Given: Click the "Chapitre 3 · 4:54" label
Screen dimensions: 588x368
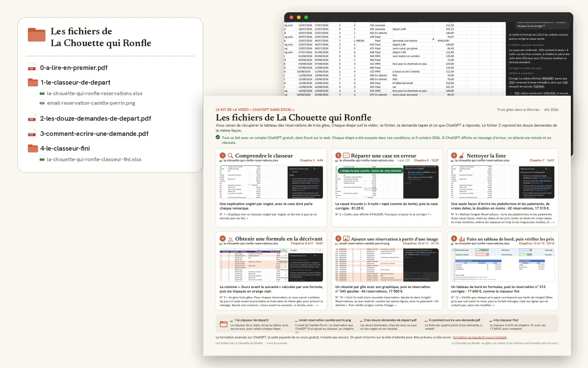Looking at the screenshot, I should click(x=312, y=160).
